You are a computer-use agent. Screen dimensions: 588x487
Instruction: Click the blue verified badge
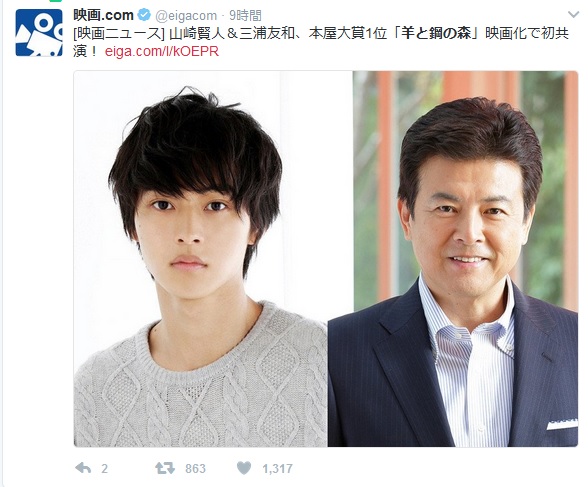pyautogui.click(x=144, y=15)
